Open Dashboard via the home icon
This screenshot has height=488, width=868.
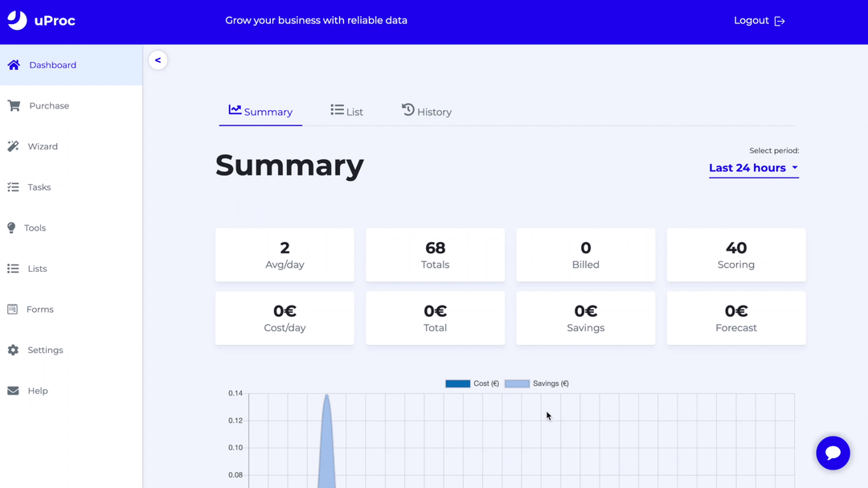pos(14,65)
